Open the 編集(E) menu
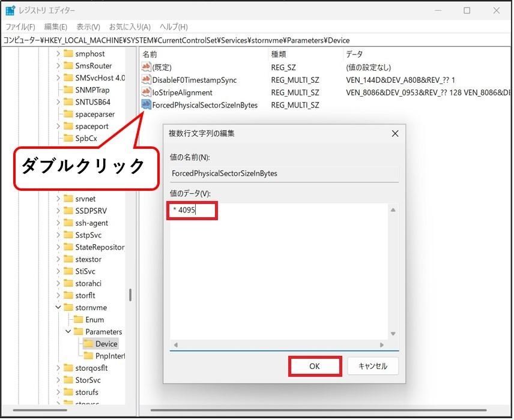The height and width of the screenshot is (420, 514). [x=55, y=27]
